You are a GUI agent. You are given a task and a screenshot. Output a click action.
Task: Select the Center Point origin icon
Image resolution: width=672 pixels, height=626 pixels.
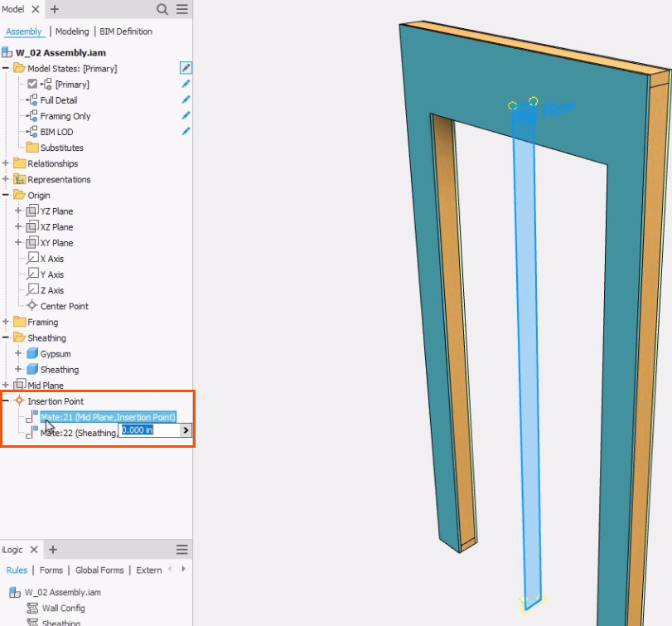[32, 306]
